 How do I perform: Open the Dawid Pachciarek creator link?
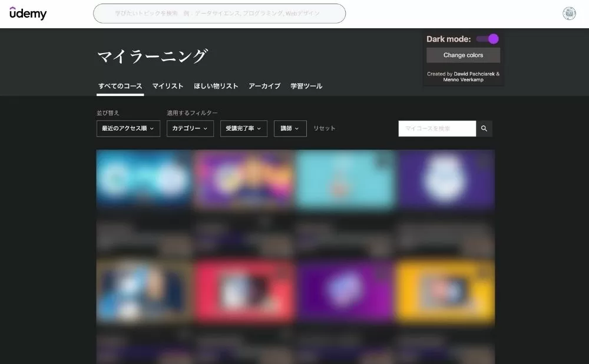(474, 74)
